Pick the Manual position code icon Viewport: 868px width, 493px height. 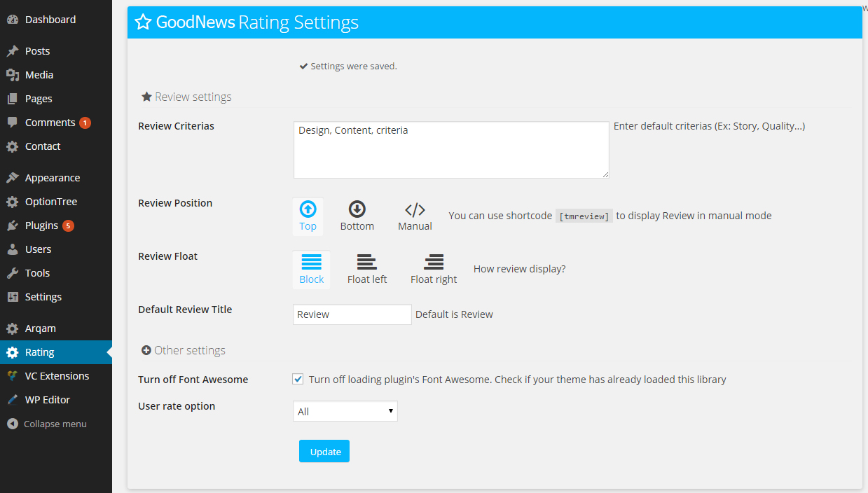pos(415,209)
